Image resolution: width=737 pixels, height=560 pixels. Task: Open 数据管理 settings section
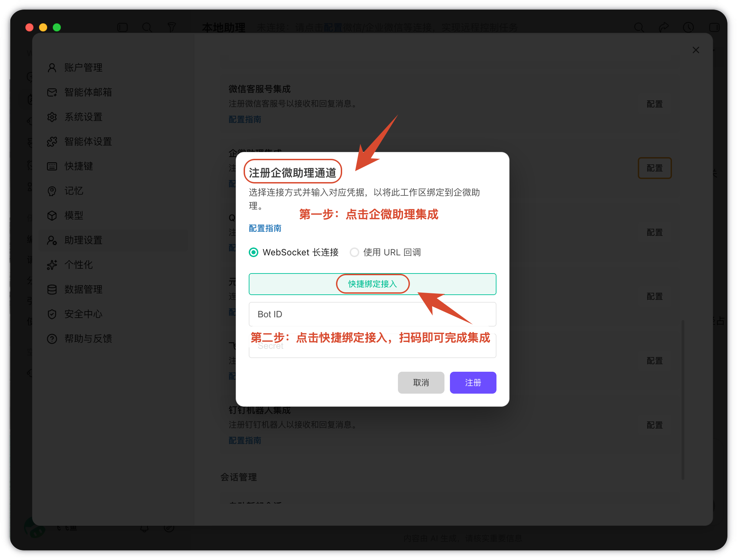[x=114, y=290]
